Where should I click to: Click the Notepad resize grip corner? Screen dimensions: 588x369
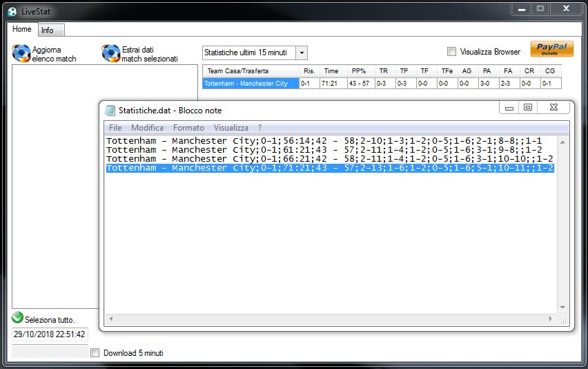pos(563,320)
